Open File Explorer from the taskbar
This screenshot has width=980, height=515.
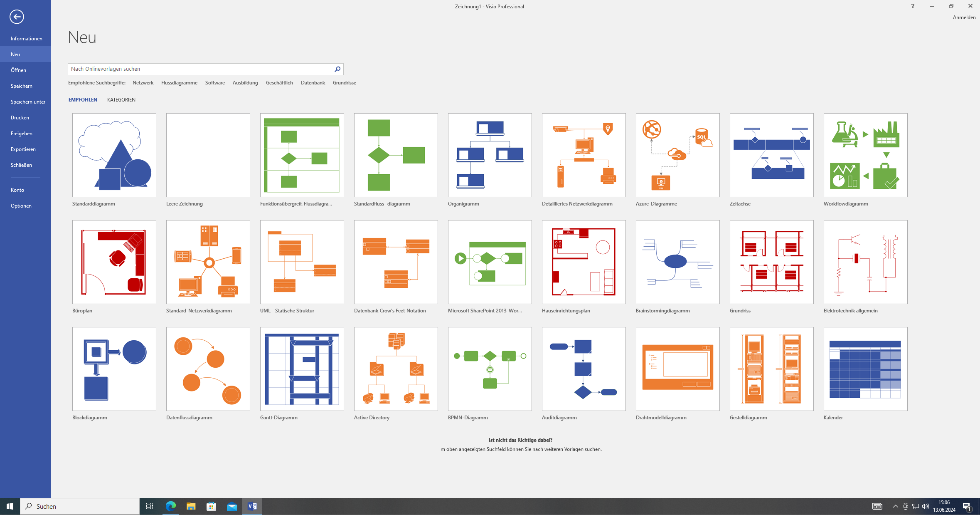pyautogui.click(x=191, y=506)
